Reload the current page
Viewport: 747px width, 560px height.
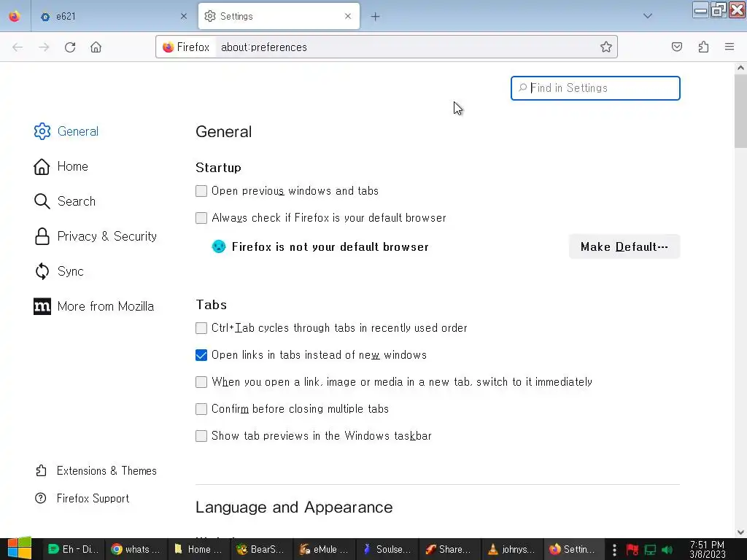70,47
